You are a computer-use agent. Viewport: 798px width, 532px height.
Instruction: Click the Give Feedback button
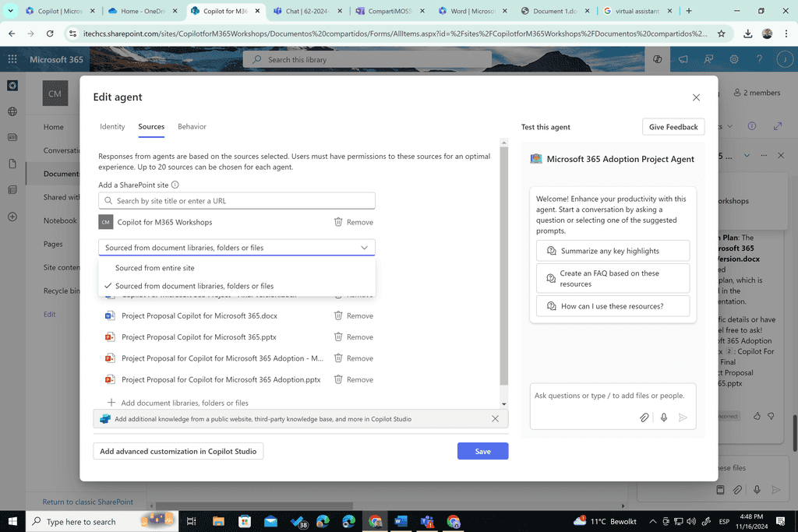tap(673, 127)
